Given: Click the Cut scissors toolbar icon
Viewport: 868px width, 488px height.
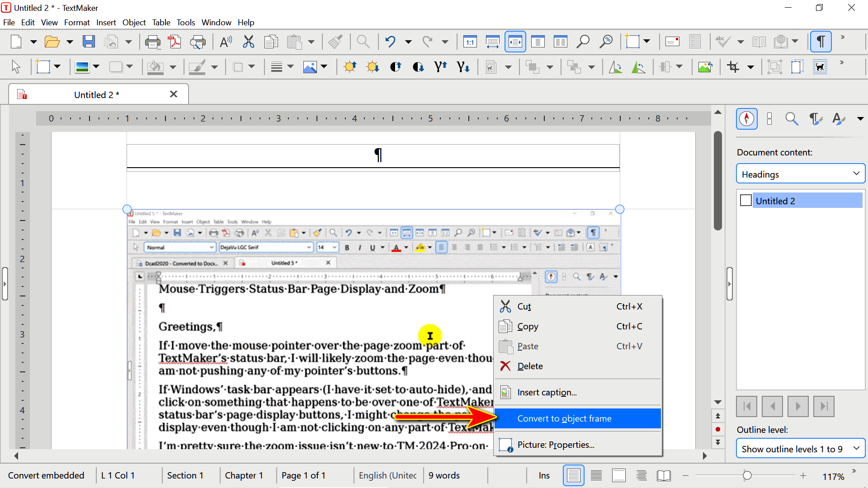Looking at the screenshot, I should point(248,42).
